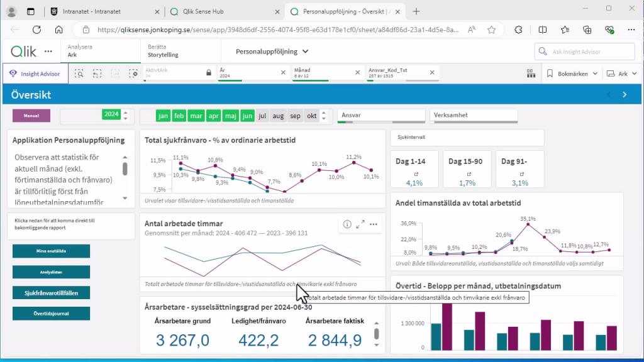Image resolution: width=644 pixels, height=362 pixels.
Task: Toggle apr month selection
Action: (x=214, y=116)
